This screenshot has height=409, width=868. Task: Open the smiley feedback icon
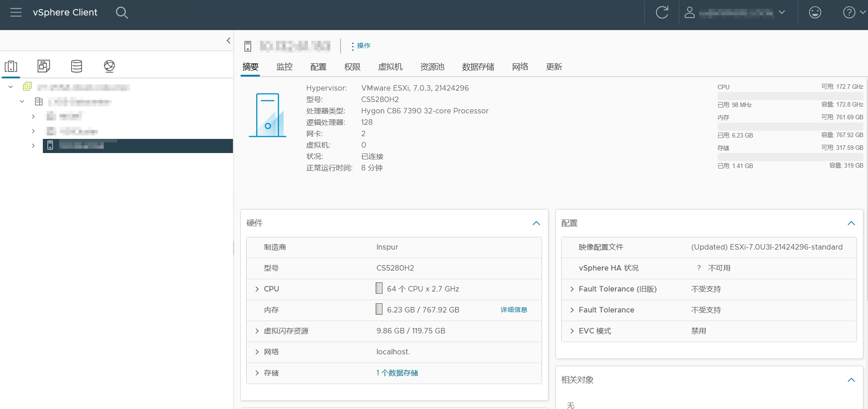click(815, 13)
